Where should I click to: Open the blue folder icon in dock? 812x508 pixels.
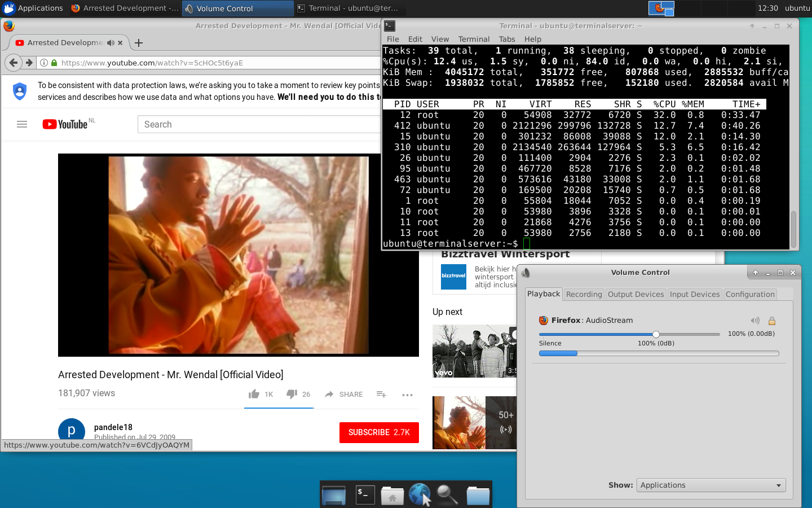click(x=478, y=495)
